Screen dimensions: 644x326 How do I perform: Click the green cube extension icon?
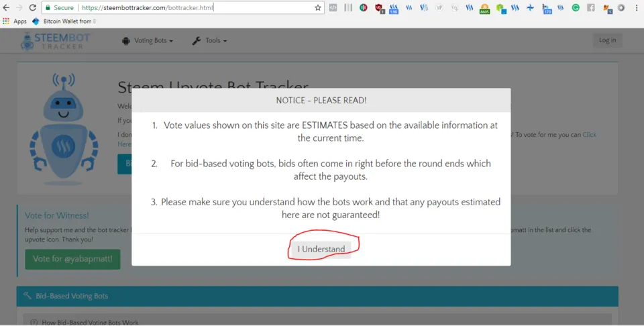coord(500,8)
